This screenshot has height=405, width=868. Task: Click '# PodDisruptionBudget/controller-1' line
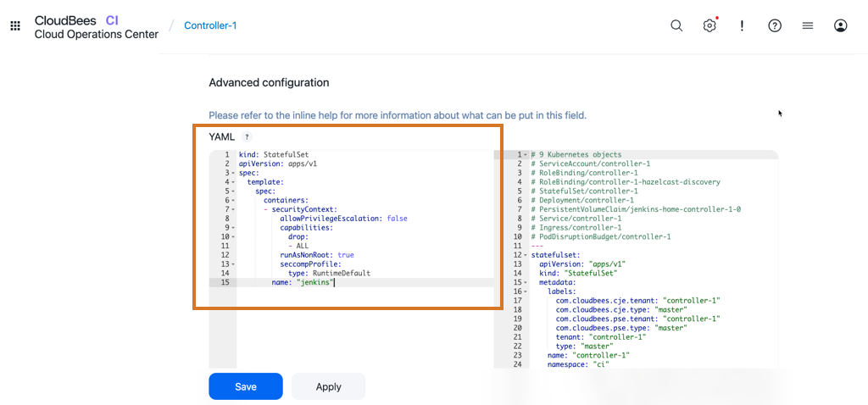[601, 236]
